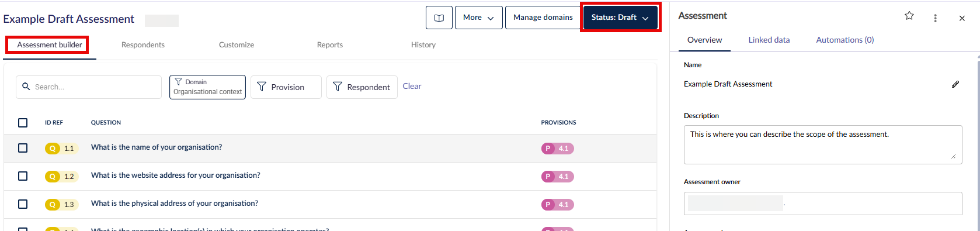Screen dimensions: 980x231
Task: Open the Provision filter
Action: 286,87
